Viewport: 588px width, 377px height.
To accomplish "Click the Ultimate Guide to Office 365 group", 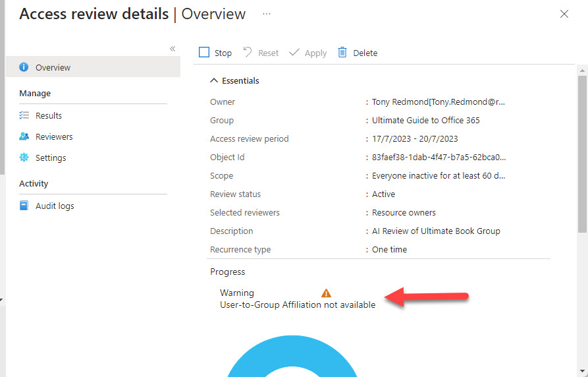I will pyautogui.click(x=425, y=121).
